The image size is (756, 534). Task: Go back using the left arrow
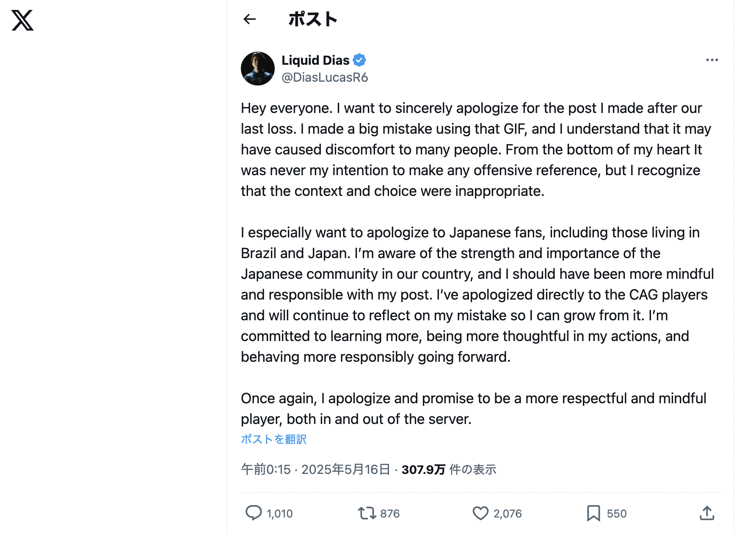click(x=250, y=19)
